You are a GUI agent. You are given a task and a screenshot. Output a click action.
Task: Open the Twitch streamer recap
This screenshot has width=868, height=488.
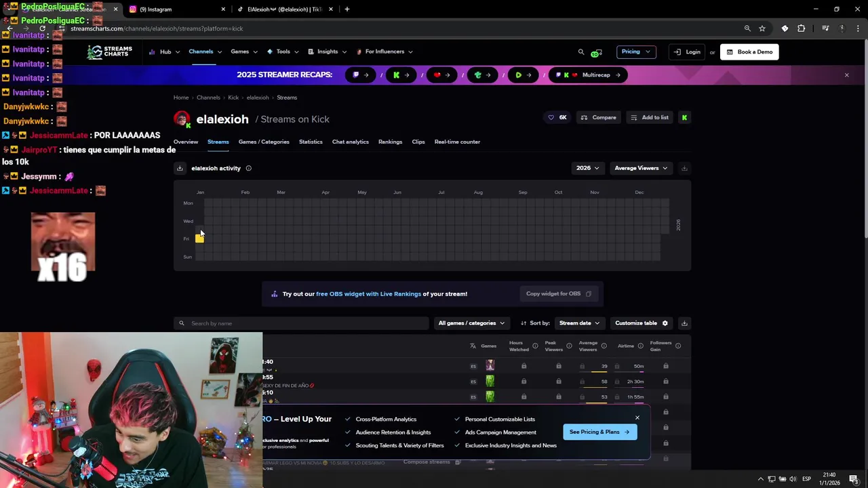[360, 75]
